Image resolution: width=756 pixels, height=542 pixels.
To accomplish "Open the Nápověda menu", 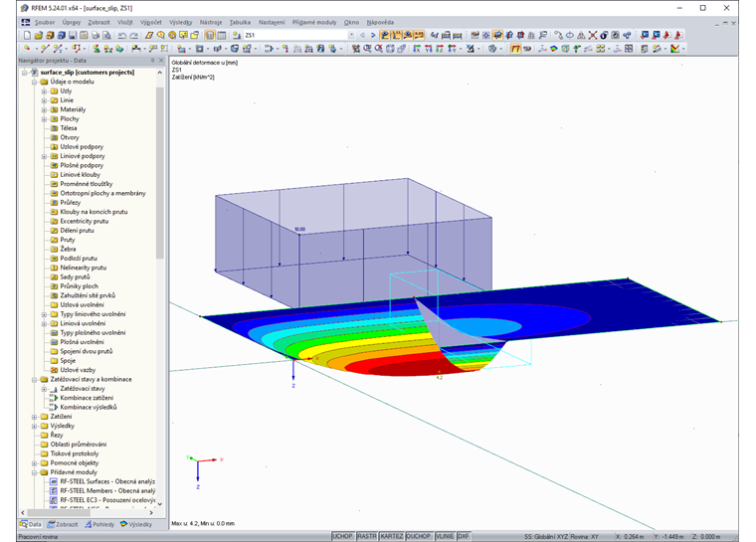I will [x=380, y=22].
